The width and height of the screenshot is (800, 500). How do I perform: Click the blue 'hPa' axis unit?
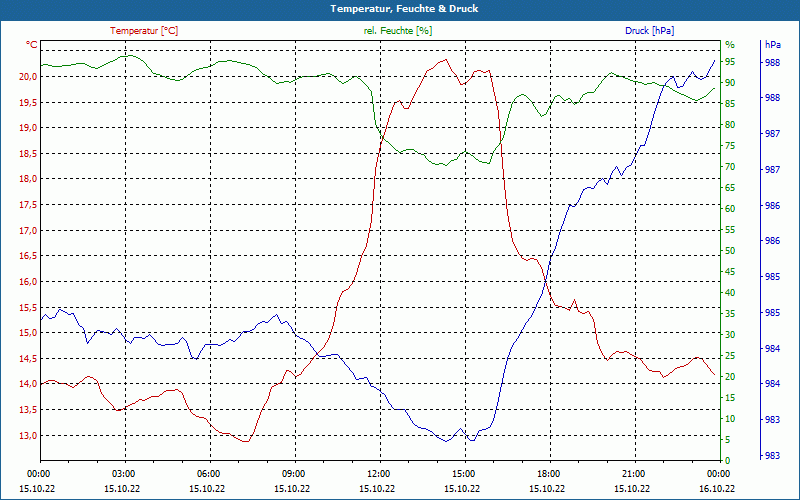click(x=772, y=45)
